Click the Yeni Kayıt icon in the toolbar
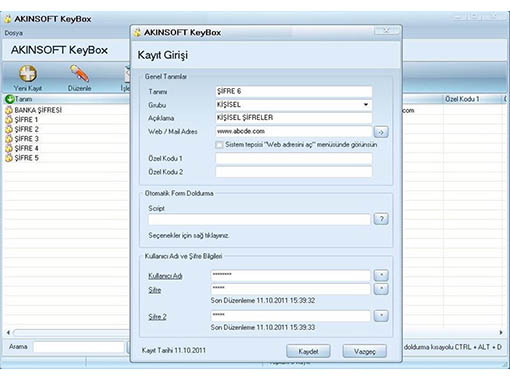This screenshot has width=510, height=380. coord(28,73)
